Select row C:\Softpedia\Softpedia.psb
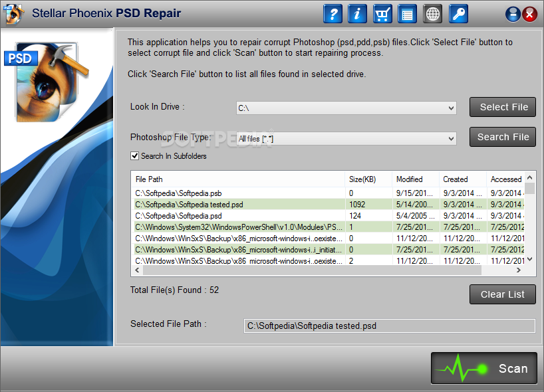This screenshot has width=544, height=392. click(328, 193)
